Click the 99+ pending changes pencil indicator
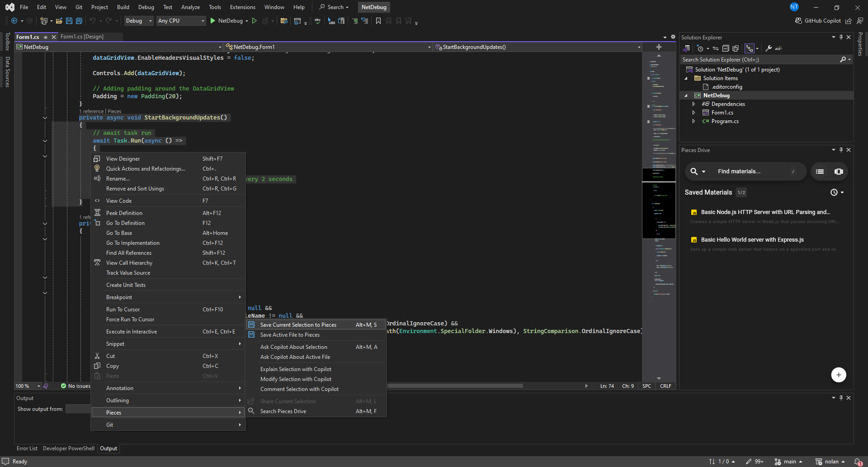868x467 pixels. pos(755,462)
